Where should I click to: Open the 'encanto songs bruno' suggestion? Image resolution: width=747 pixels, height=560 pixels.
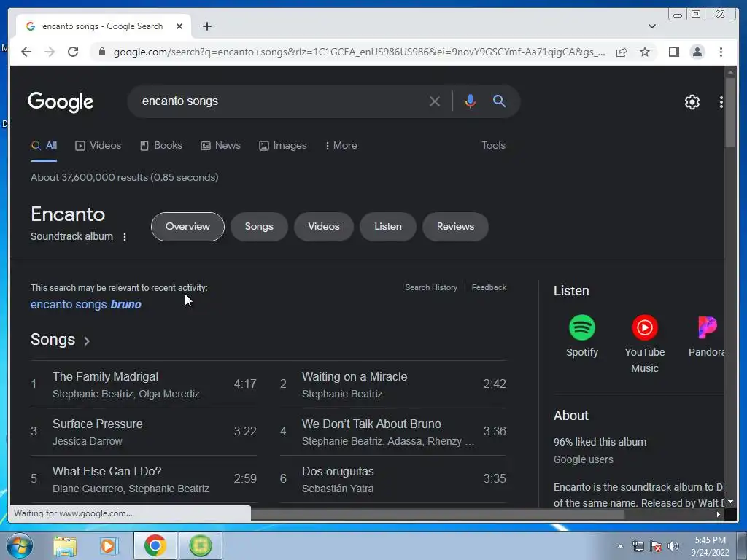(x=86, y=304)
